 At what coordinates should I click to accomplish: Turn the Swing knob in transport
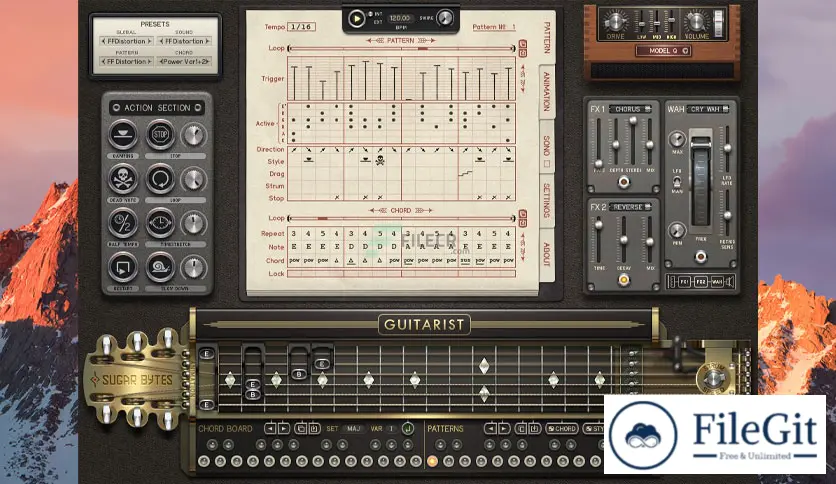445,18
